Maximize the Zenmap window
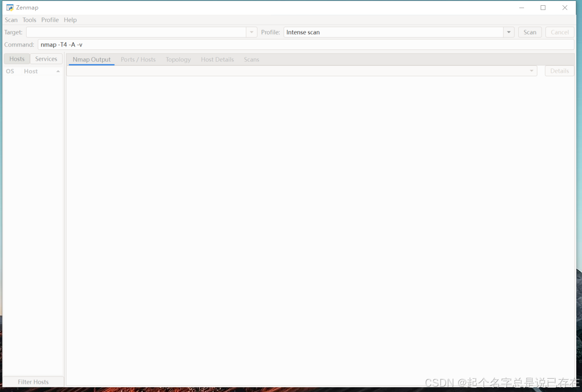This screenshot has width=582, height=392. (x=543, y=8)
